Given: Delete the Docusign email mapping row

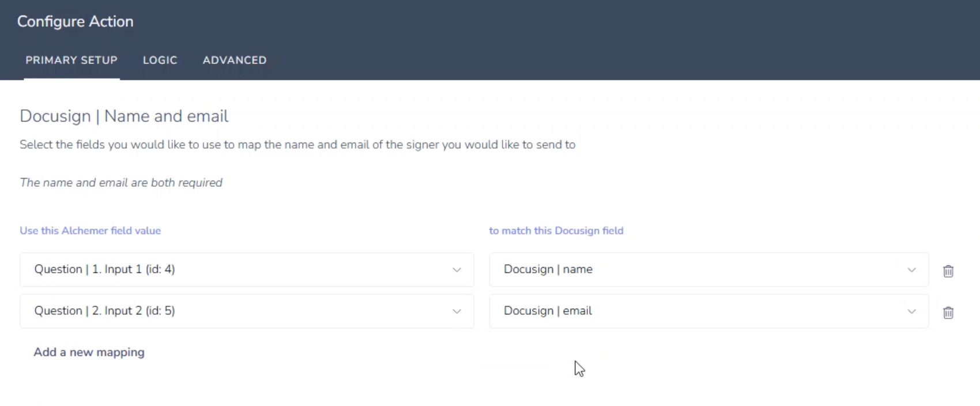Looking at the screenshot, I should tap(948, 313).
